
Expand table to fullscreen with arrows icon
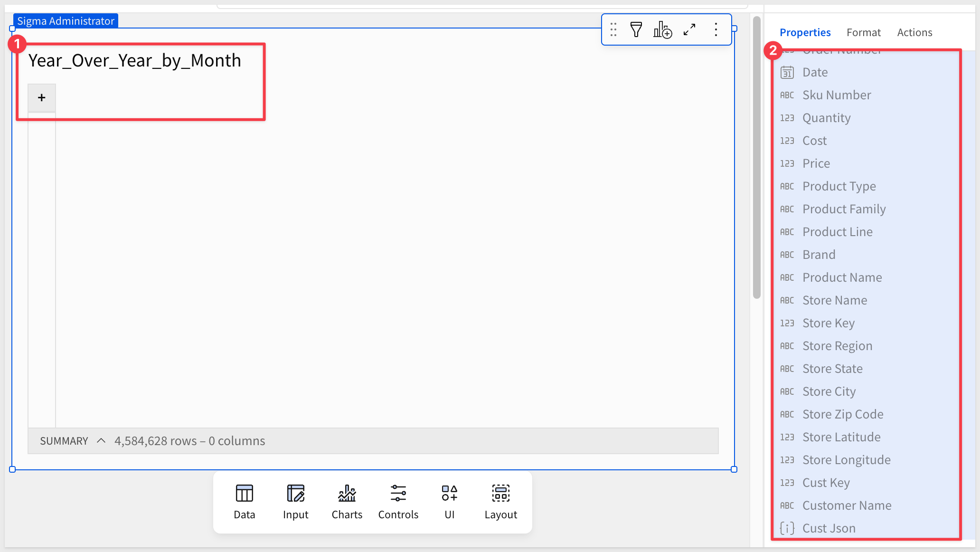(689, 30)
